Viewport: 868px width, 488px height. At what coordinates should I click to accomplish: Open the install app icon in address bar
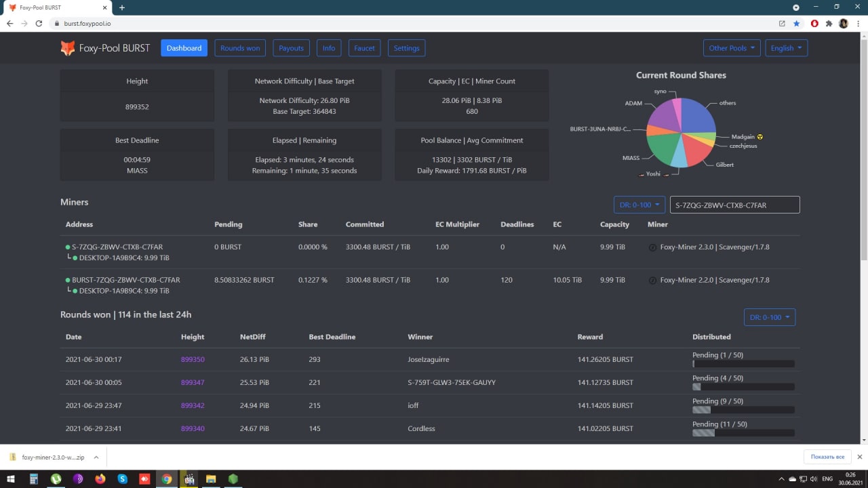pyautogui.click(x=782, y=23)
